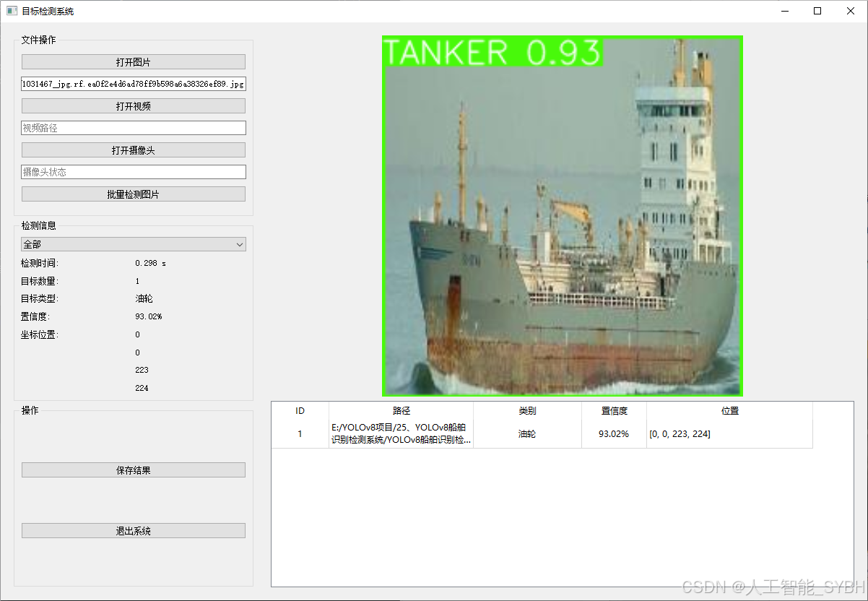Select the TANKER 0.93 detection label
This screenshot has height=601, width=868.
[492, 52]
